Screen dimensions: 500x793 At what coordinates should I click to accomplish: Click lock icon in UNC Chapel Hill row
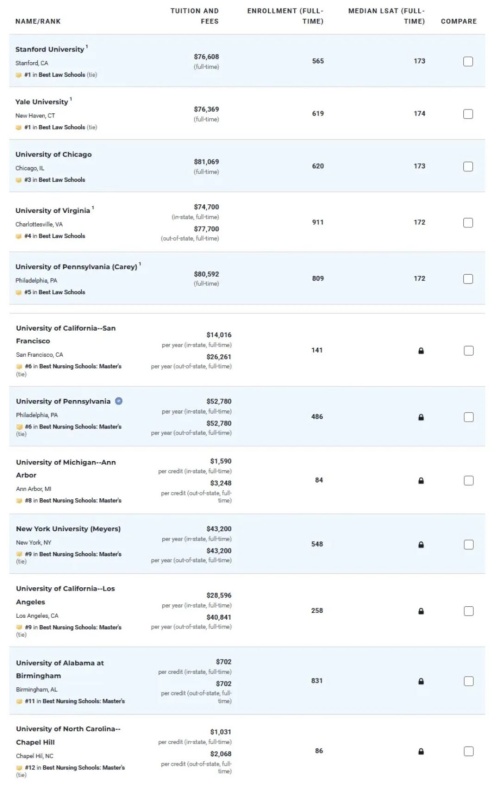pyautogui.click(x=421, y=752)
